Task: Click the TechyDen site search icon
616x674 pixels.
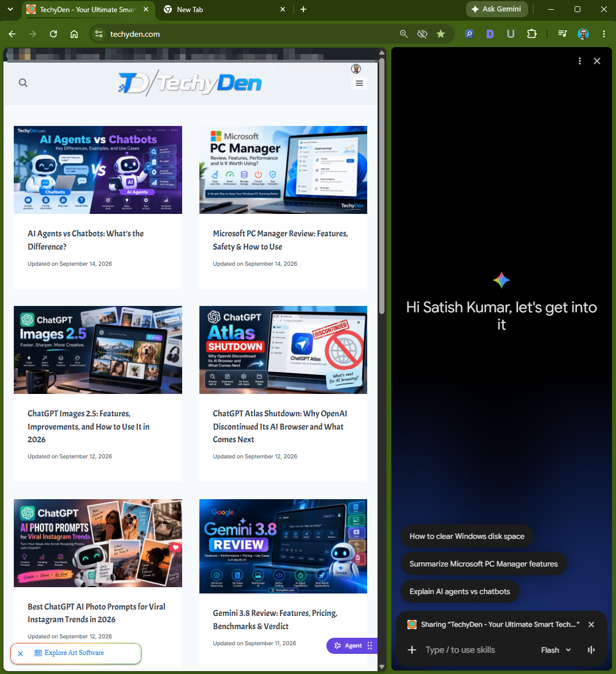Action: click(x=23, y=83)
